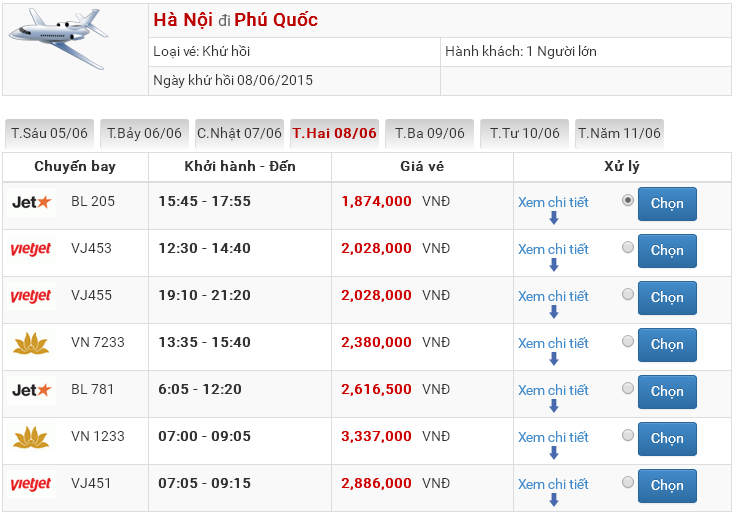Click the Vietjet logo for flight VJ455
Screen dimensions: 736x515
point(31,296)
